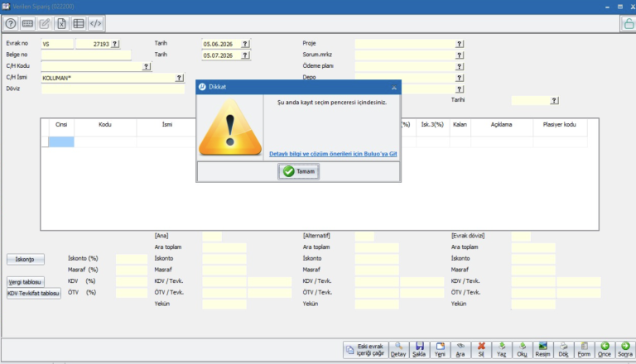Image resolution: width=636 pixels, height=364 pixels.
Task: Open the KDV Tevkifat tablosu button
Action: click(34, 293)
